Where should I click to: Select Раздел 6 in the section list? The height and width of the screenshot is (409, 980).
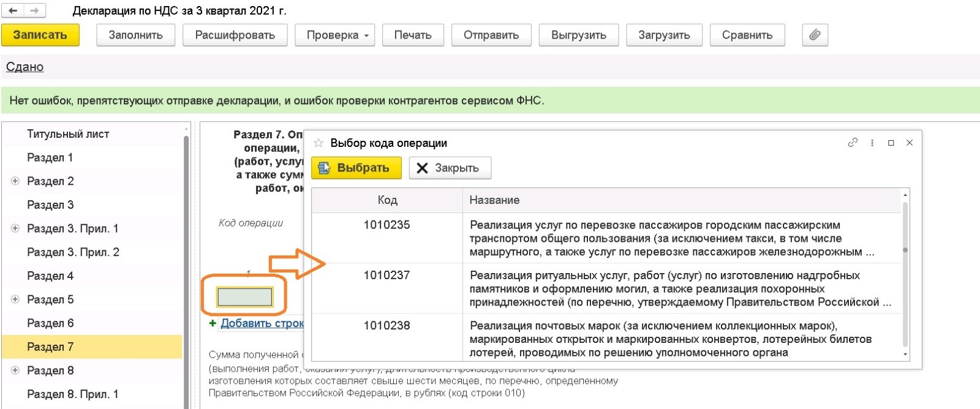50,323
